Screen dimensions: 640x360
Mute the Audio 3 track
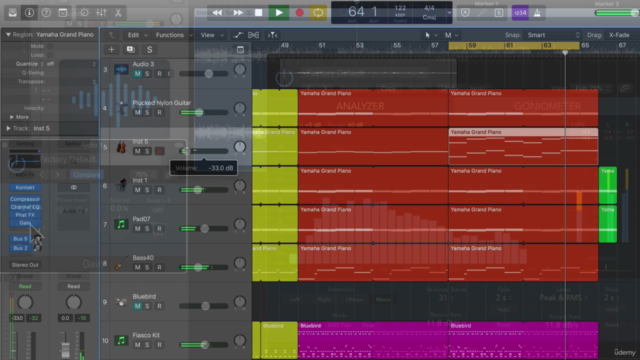pyautogui.click(x=138, y=74)
